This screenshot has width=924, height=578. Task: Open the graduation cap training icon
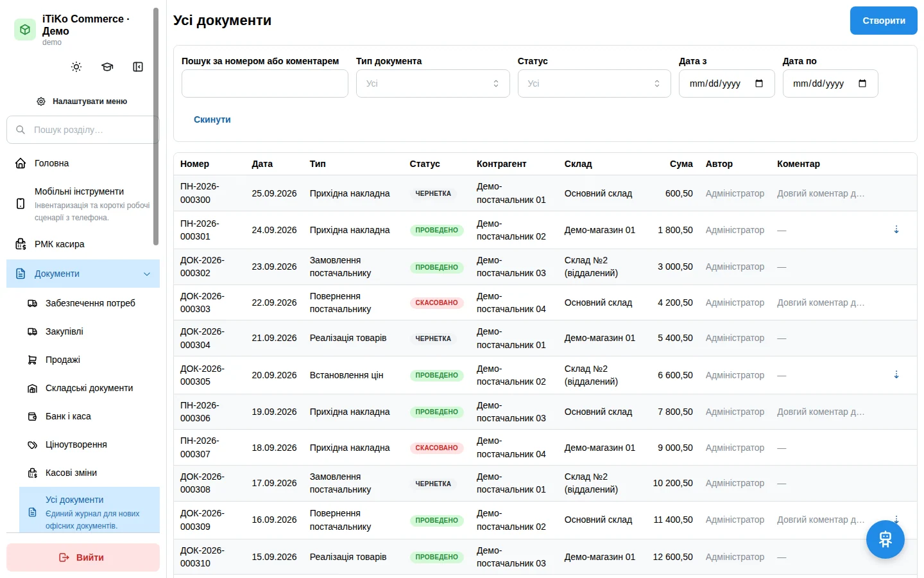point(107,67)
